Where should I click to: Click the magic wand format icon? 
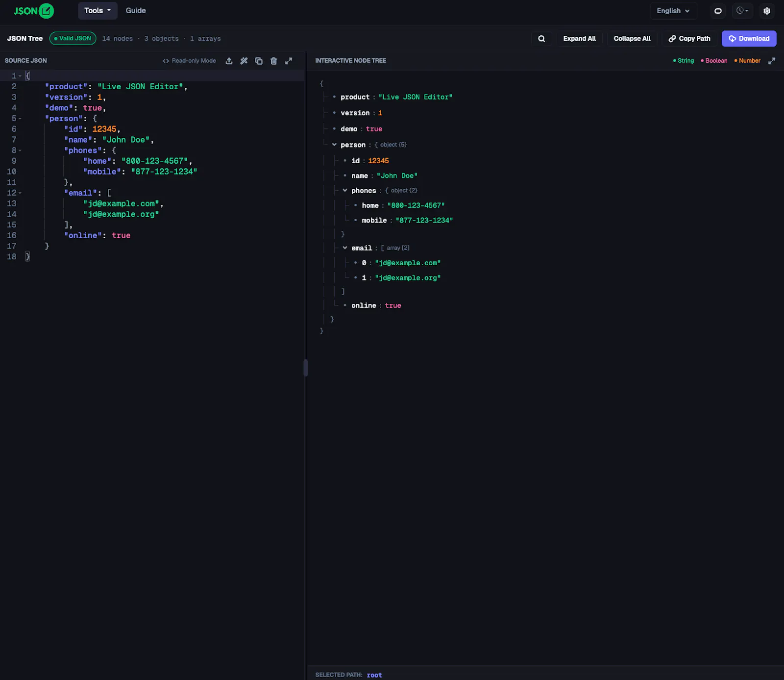click(x=244, y=61)
